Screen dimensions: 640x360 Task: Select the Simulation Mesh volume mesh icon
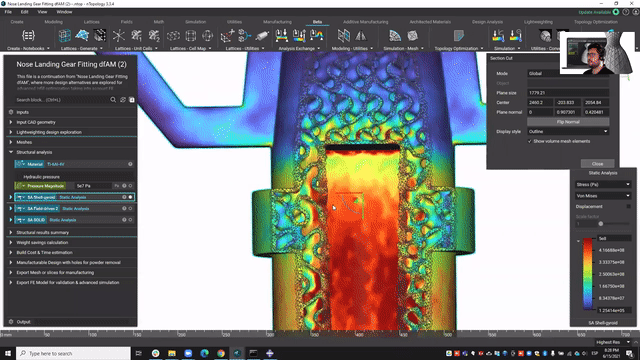413,36
